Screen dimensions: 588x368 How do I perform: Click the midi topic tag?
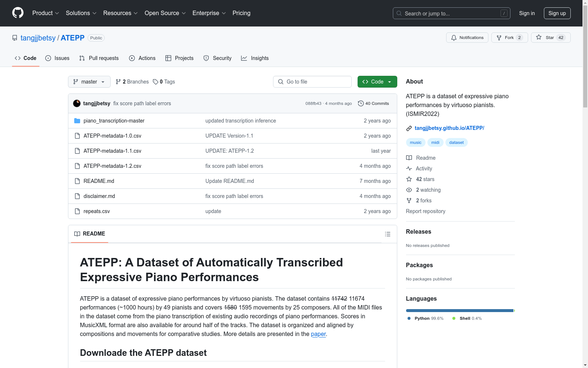435,142
